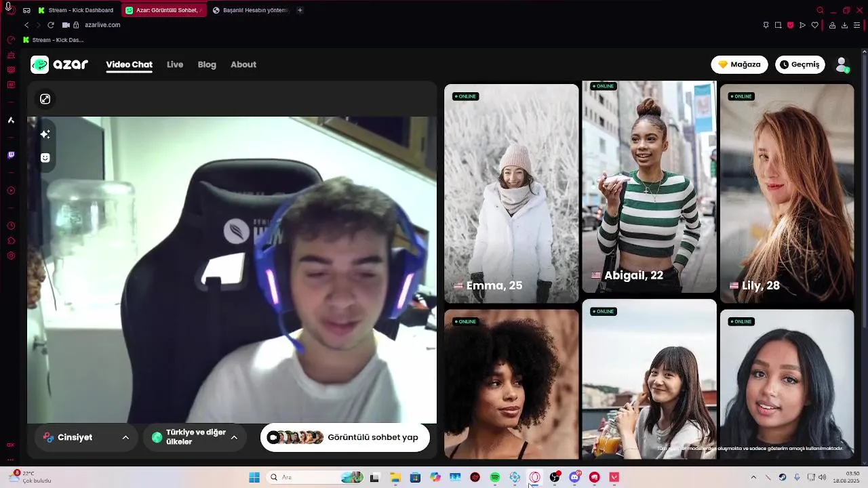
Task: Show hidden system tray icons chevron
Action: pyautogui.click(x=753, y=477)
